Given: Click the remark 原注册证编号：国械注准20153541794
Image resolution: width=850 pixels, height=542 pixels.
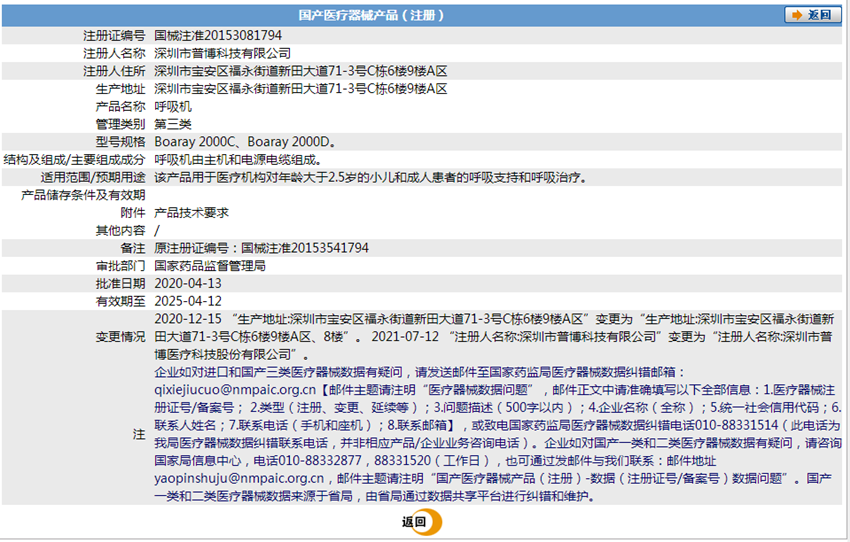Looking at the screenshot, I should click(261, 248).
